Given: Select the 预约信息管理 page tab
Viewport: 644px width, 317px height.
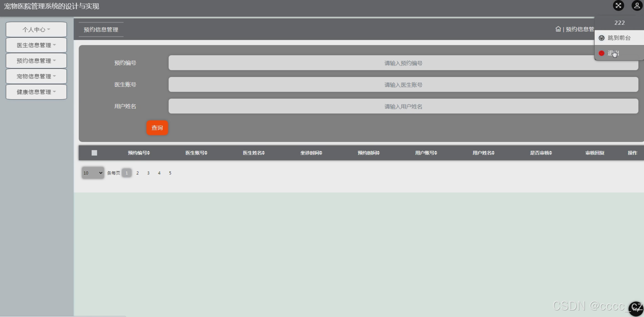Looking at the screenshot, I should [x=101, y=30].
